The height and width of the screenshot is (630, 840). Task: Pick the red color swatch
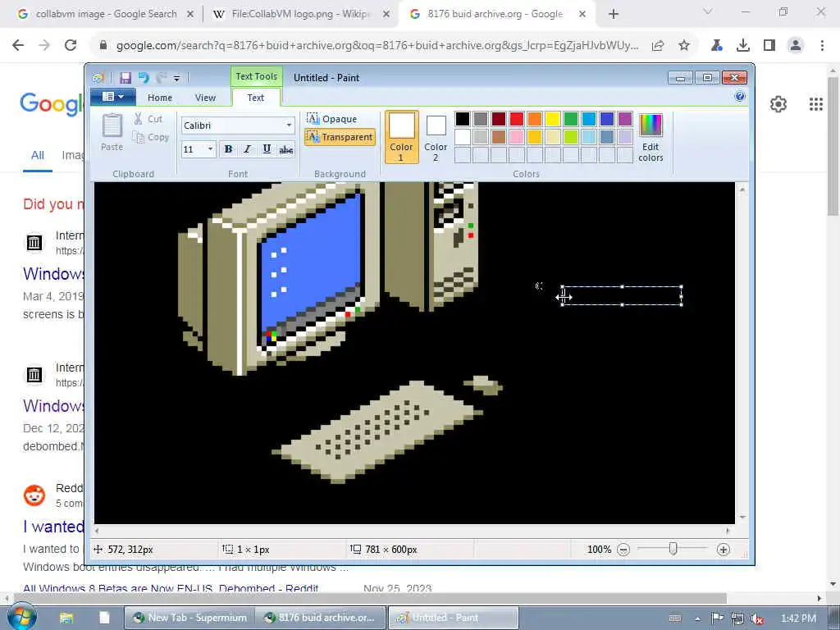pos(517,119)
